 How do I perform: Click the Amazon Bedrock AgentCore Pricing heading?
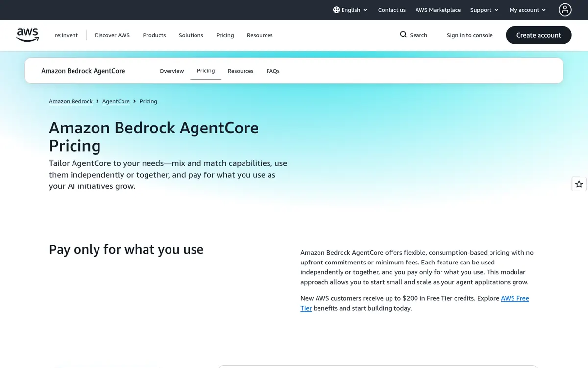[x=154, y=137]
